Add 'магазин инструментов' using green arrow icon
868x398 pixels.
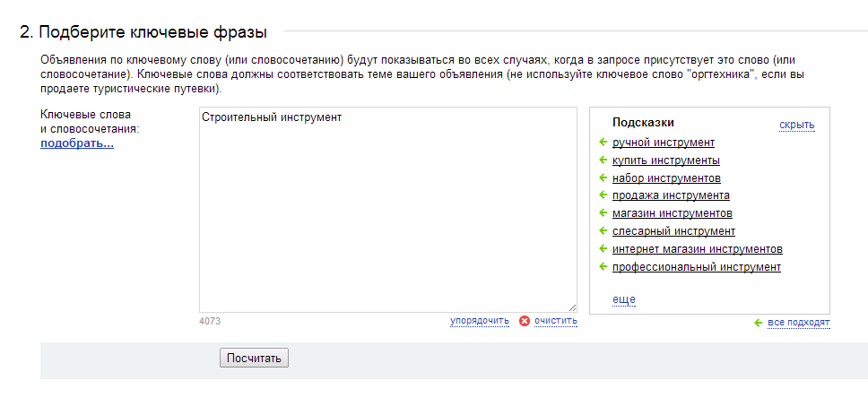click(x=603, y=212)
